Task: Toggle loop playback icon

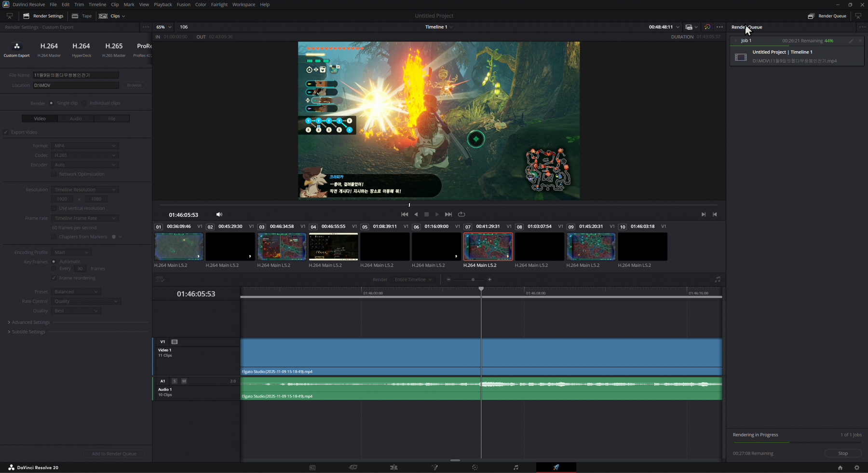Action: click(x=461, y=214)
